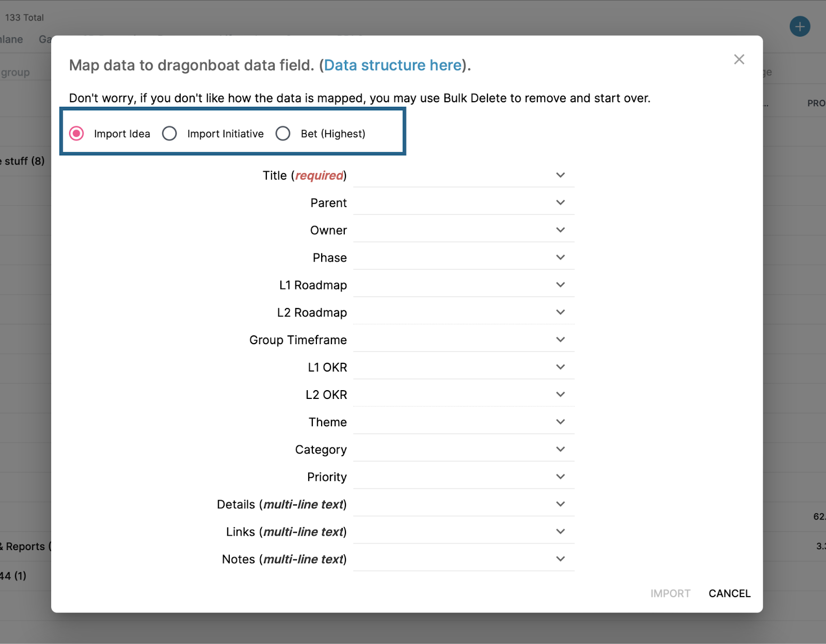
Task: Click the blue plus add button
Action: tap(800, 26)
